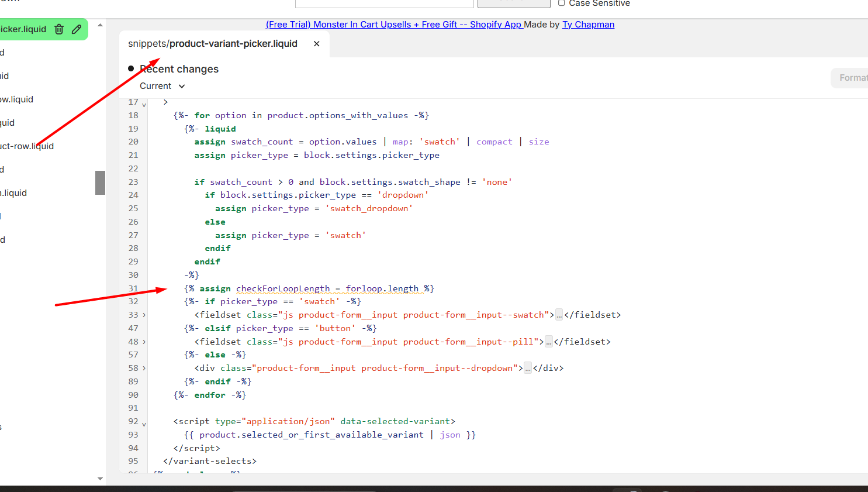Click the search input field at top
This screenshot has height=492, width=868.
[x=385, y=3]
